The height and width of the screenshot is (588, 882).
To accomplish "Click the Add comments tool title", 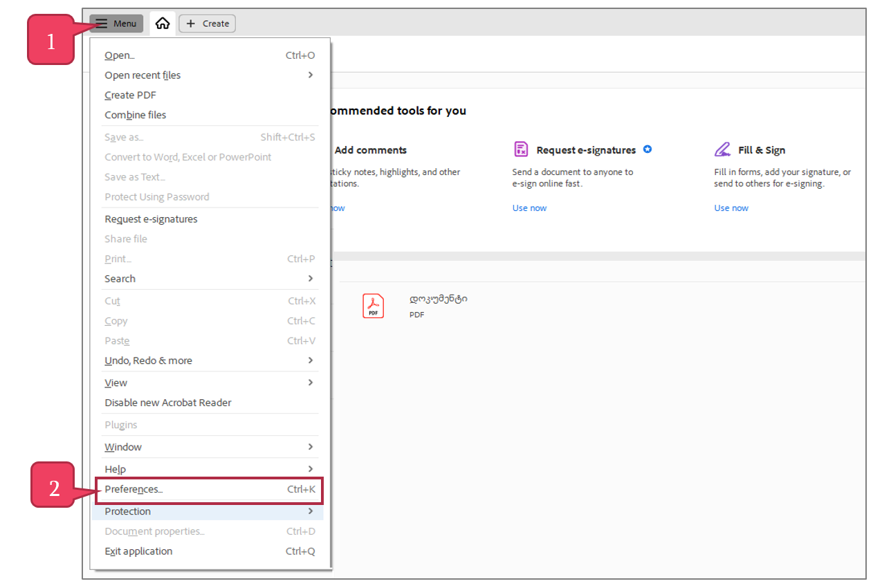I will click(x=371, y=150).
